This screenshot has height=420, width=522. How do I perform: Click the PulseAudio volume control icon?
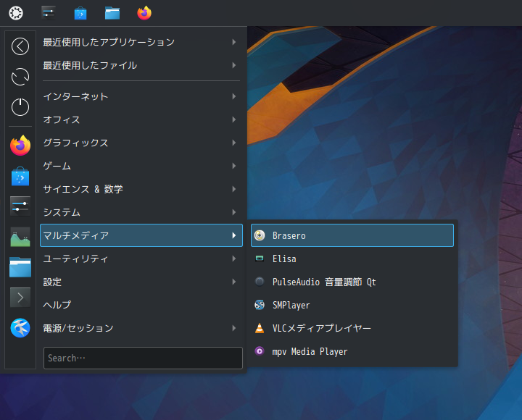[260, 282]
